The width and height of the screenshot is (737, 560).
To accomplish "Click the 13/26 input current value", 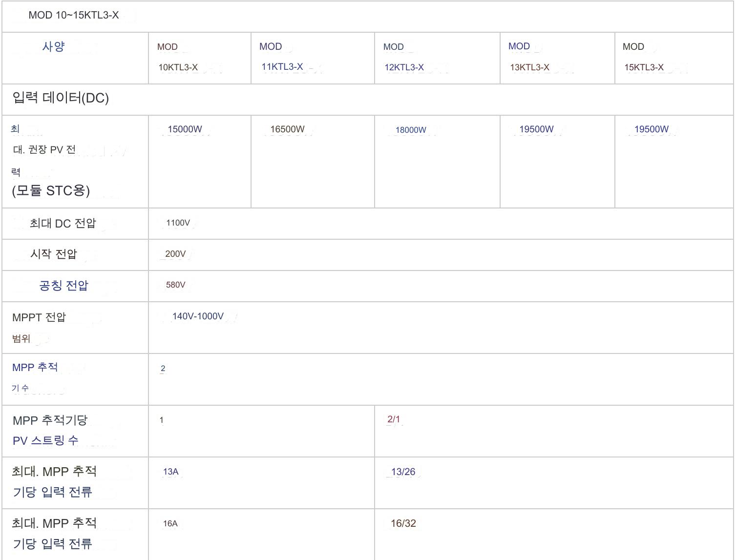I will click(x=403, y=472).
